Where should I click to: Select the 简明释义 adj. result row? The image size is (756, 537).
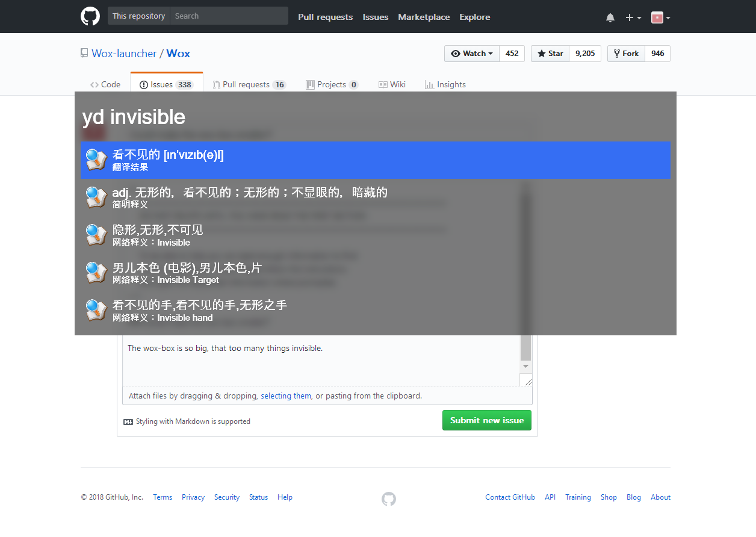point(376,197)
